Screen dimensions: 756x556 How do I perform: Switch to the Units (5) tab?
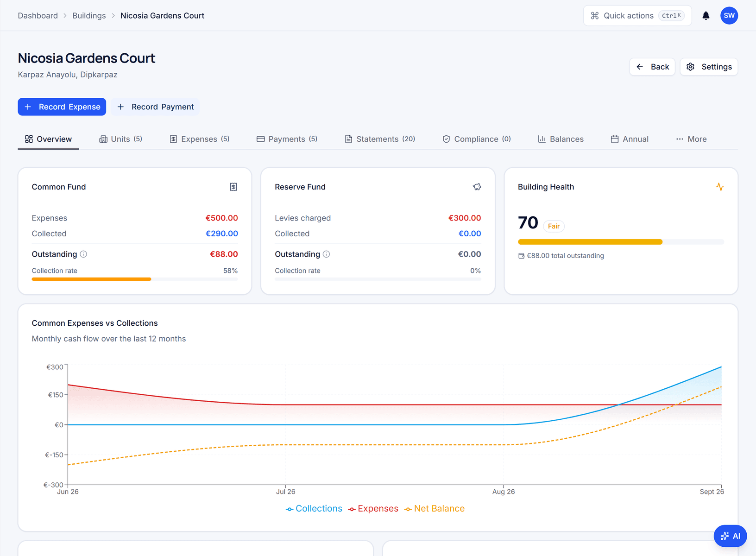click(x=121, y=139)
